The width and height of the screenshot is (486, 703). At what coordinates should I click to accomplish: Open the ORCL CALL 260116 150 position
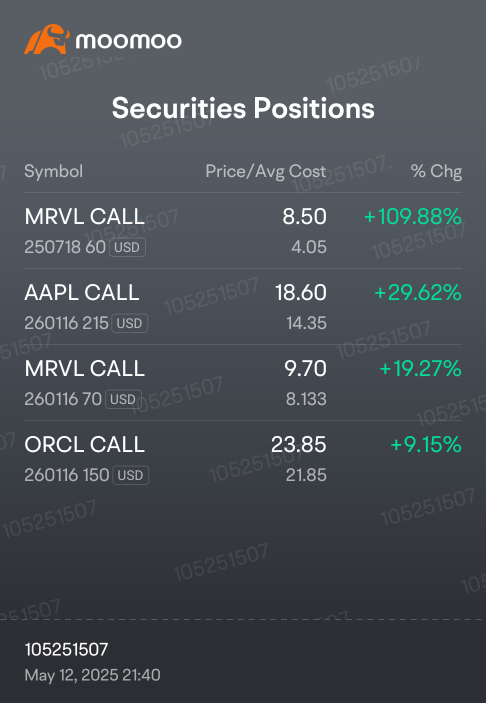tap(243, 459)
